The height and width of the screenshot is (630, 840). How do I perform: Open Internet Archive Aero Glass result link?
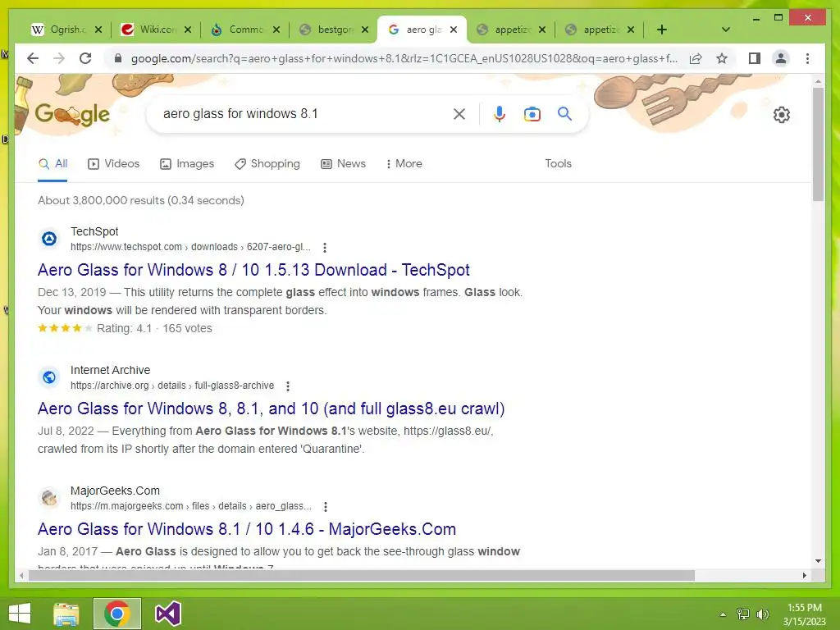pos(271,409)
